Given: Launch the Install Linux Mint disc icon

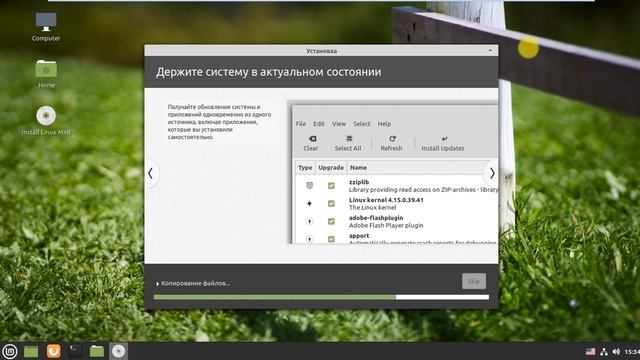Looking at the screenshot, I should tap(46, 120).
